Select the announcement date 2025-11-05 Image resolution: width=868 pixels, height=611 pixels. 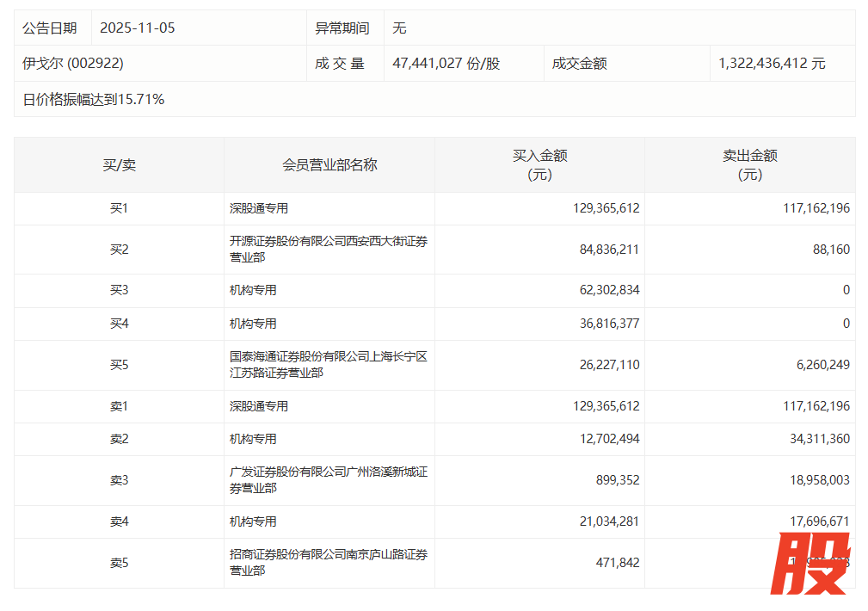point(137,28)
